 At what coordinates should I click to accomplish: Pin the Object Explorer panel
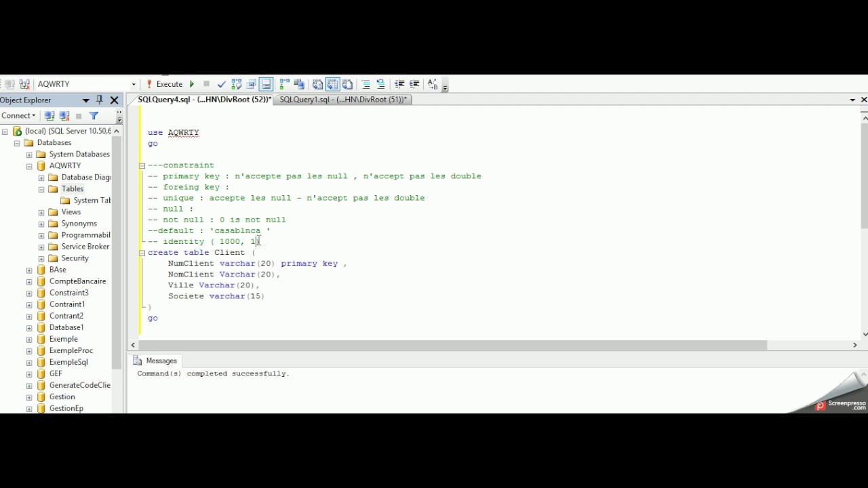[100, 100]
